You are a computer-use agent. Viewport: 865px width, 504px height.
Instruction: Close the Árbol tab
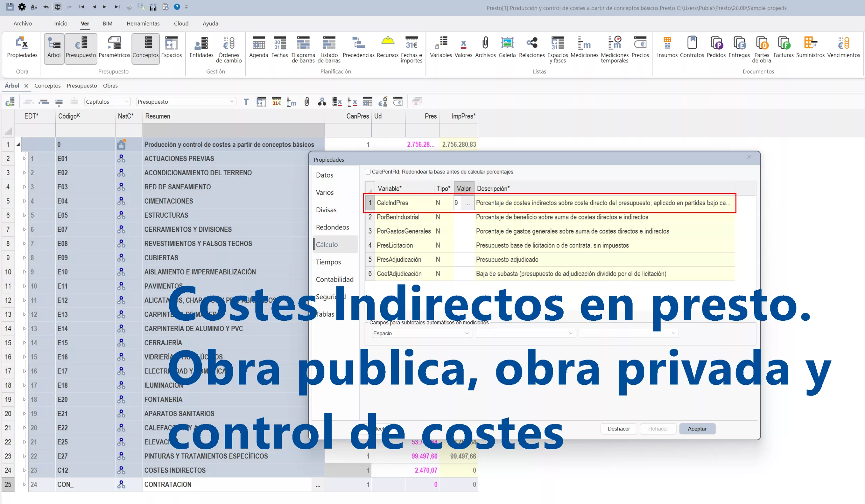(x=26, y=86)
